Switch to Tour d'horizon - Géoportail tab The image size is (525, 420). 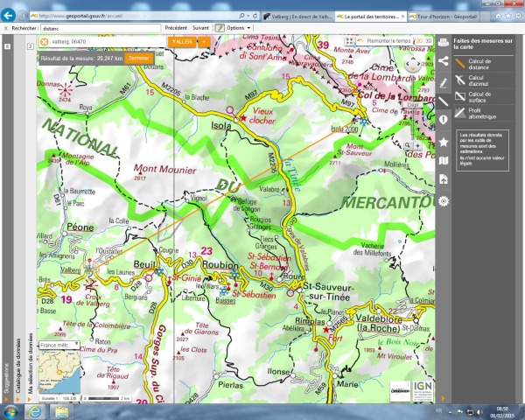444,17
